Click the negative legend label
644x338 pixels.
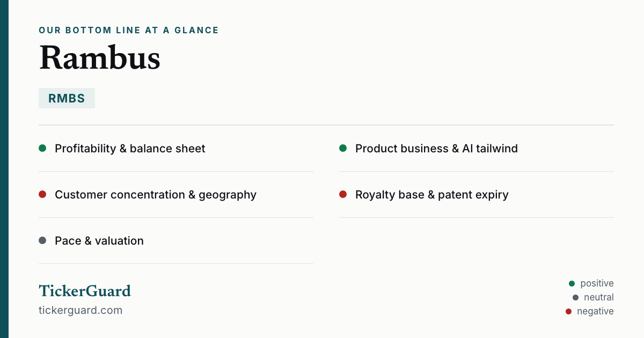(595, 311)
